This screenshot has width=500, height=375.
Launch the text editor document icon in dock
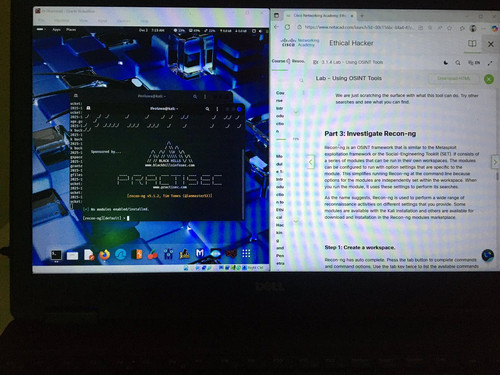point(89,255)
